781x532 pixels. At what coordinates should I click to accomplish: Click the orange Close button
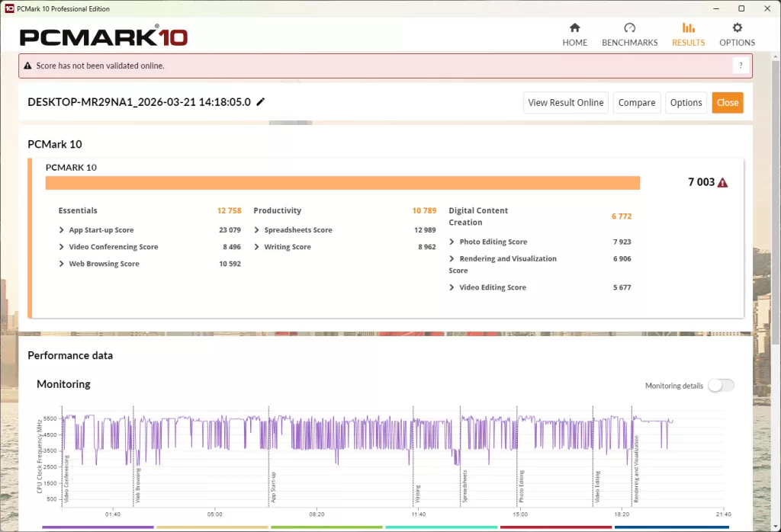click(727, 103)
